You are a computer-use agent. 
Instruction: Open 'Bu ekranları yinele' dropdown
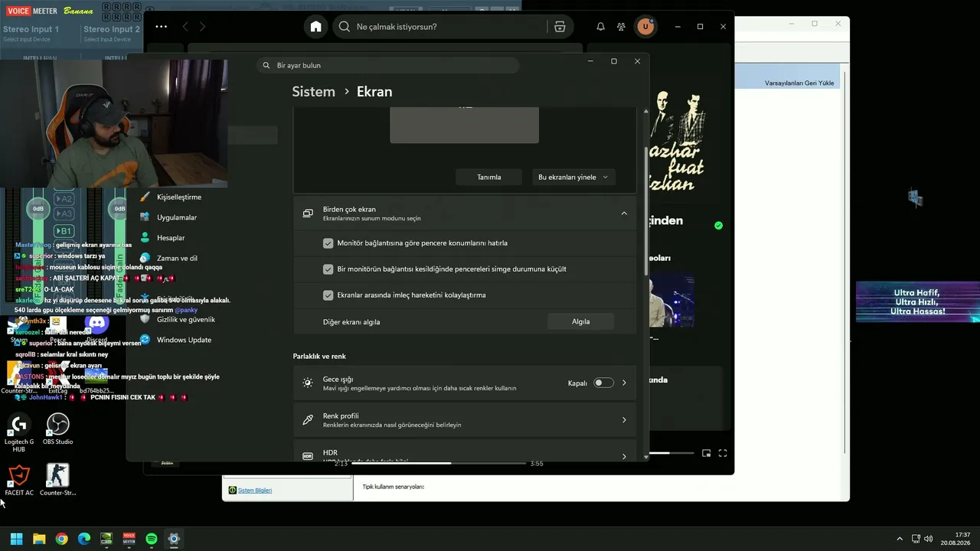[x=573, y=177]
